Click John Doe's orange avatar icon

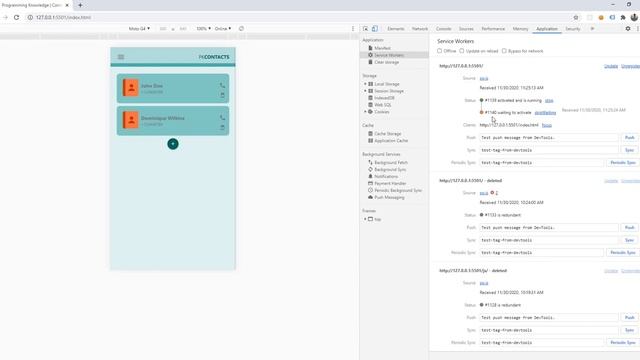click(131, 88)
